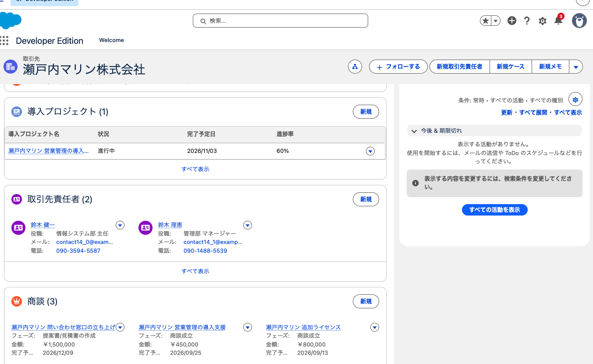Click the 導入プロジェクト (1) heading
The image size is (593, 364).
coord(68,112)
